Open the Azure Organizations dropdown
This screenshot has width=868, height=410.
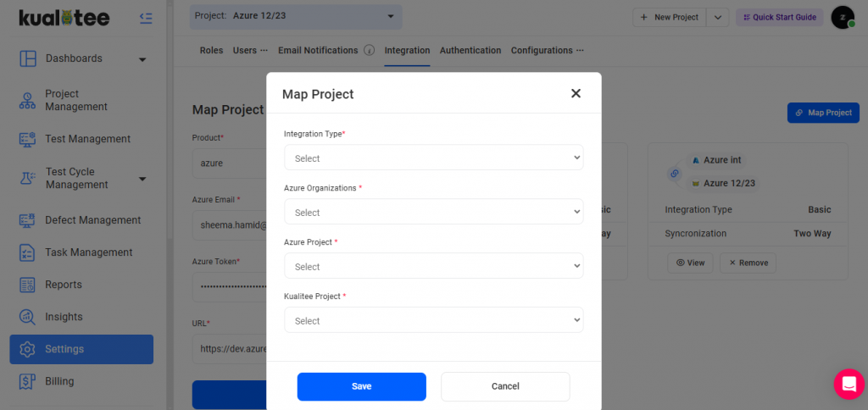434,212
